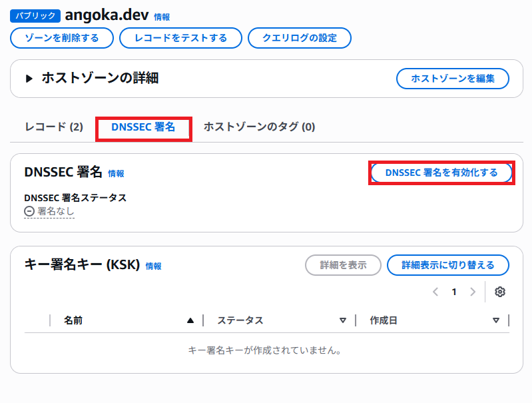Click the 署名なし status indicator
The image size is (532, 403).
pyautogui.click(x=49, y=211)
